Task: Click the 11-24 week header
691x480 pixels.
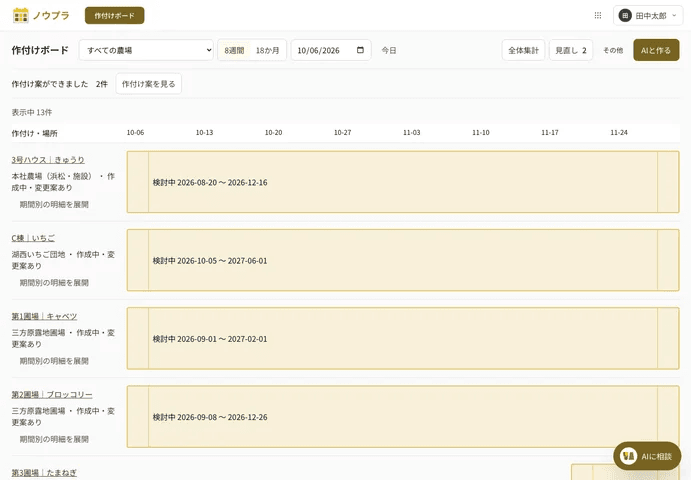Action: pyautogui.click(x=619, y=132)
